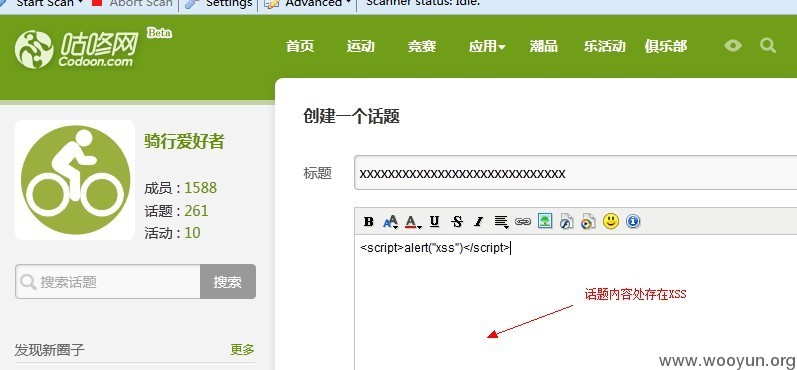797x370 pixels.
Task: Open scanner Settings in the toolbar
Action: coord(219,4)
